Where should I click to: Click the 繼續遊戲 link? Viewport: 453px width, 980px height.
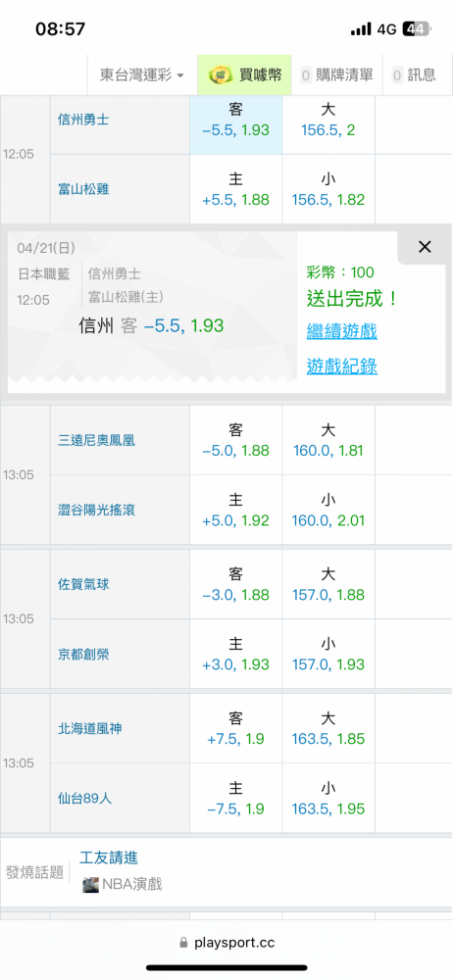tap(341, 331)
